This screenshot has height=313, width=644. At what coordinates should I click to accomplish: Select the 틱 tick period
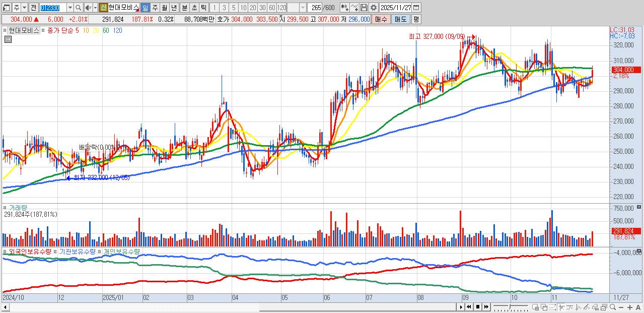(x=203, y=8)
